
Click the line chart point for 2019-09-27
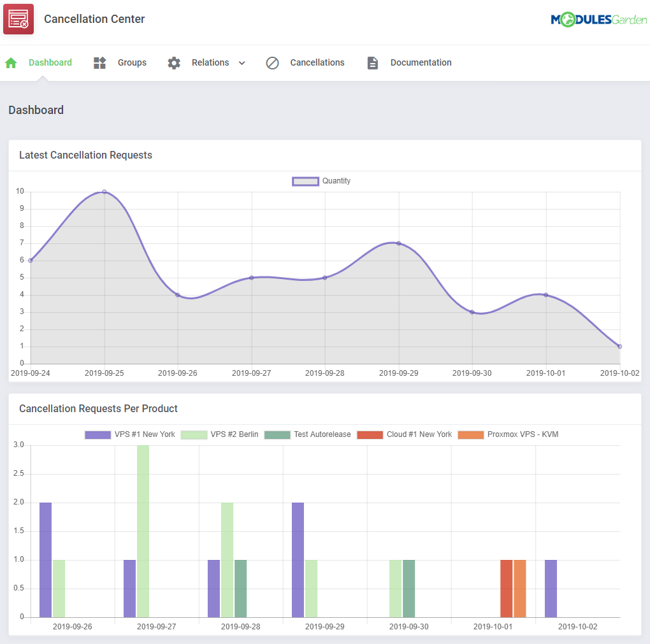tap(252, 278)
